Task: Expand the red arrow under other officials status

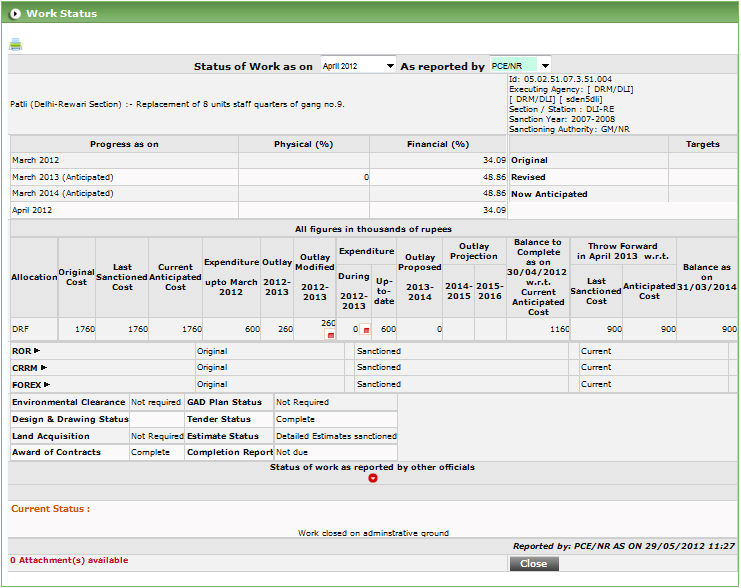Action: (x=372, y=478)
